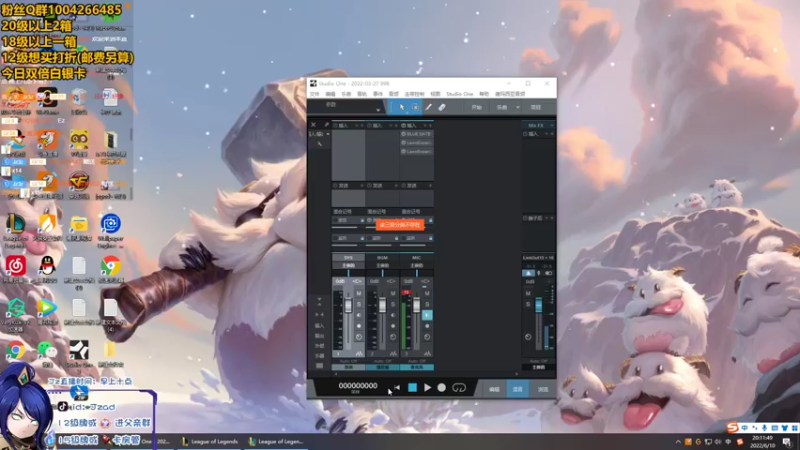Select the Range tool in Studio One toolbar
Image resolution: width=800 pixels, height=450 pixels.
click(415, 107)
